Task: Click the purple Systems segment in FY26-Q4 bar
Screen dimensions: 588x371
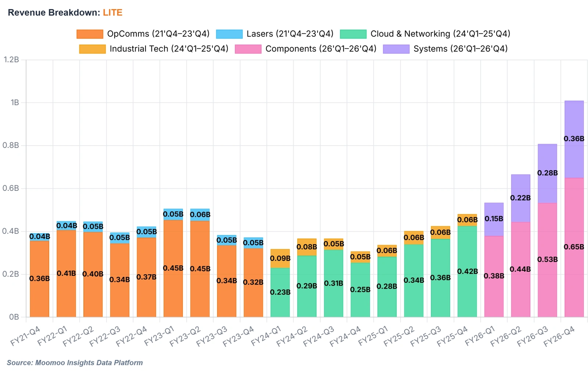Action: 574,139
